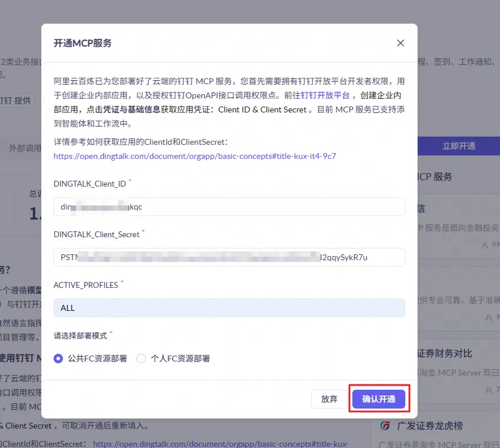Click the DINGTALK_Client_Secret label

pyautogui.click(x=96, y=234)
